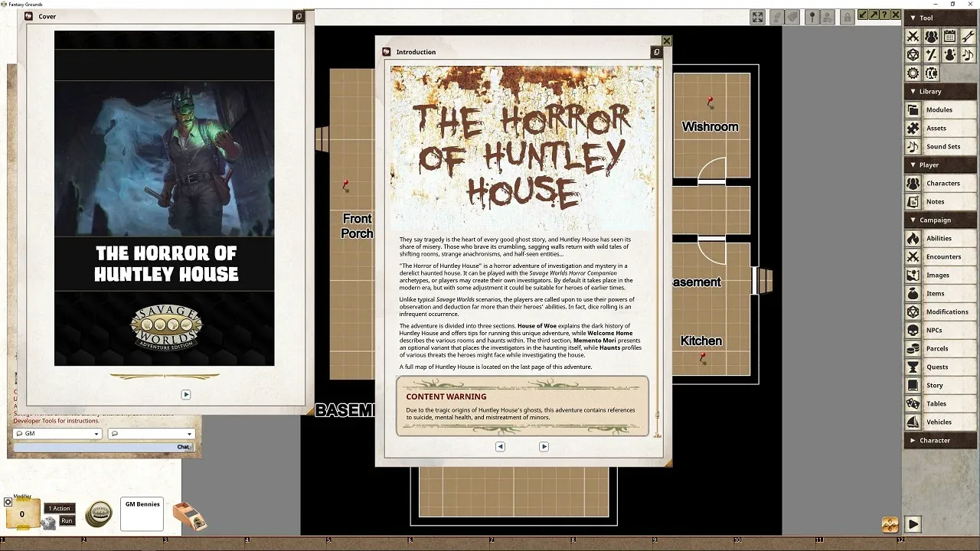Viewport: 980px width, 551px height.
Task: Open the music notes Sound tool
Action: coord(968,54)
